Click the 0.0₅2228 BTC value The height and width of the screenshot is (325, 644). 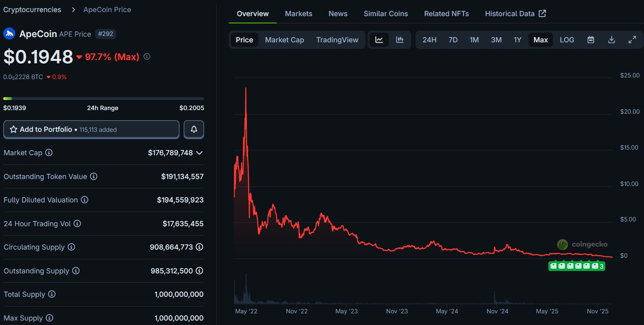tap(23, 77)
